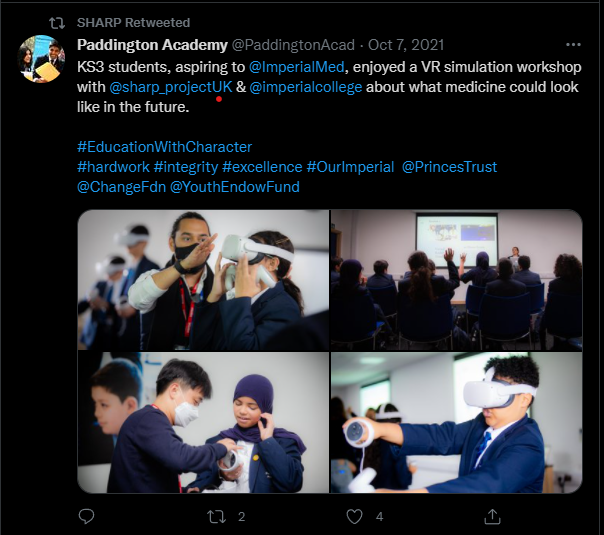Viewport: 604px width, 535px height.
Task: Open the @YouthEndowFund mention
Action: point(235,187)
